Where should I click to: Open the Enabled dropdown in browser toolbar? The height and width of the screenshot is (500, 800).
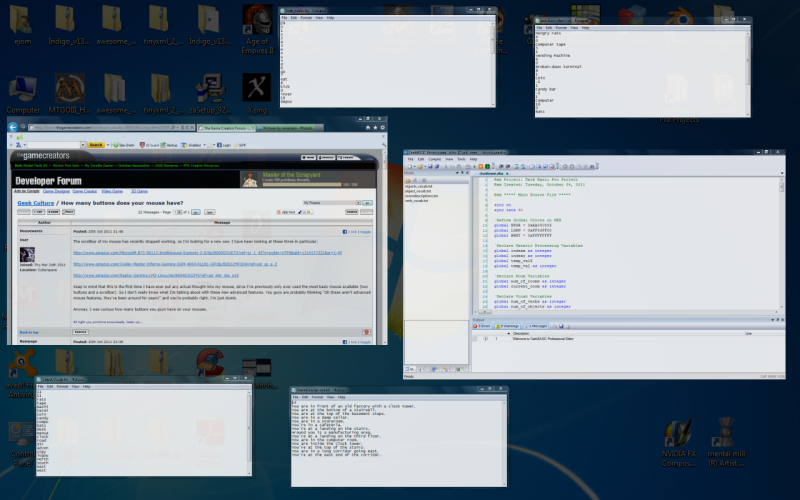tap(204, 145)
